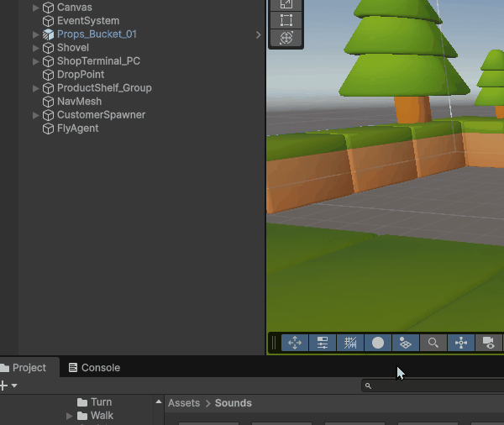
Task: Click Assets in the breadcrumb path
Action: tap(184, 403)
